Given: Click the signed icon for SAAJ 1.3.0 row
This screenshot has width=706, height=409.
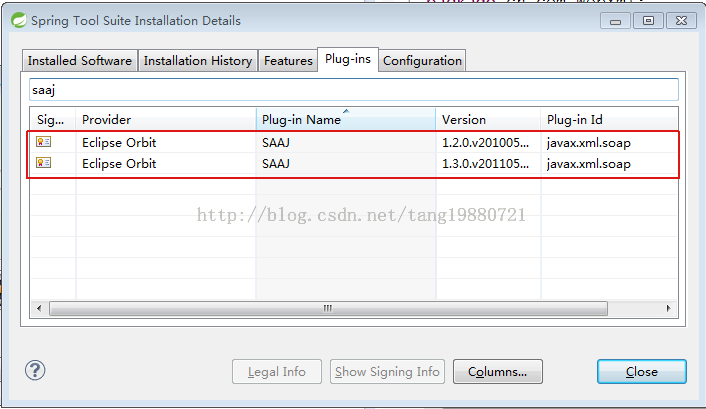Looking at the screenshot, I should pos(44,163).
